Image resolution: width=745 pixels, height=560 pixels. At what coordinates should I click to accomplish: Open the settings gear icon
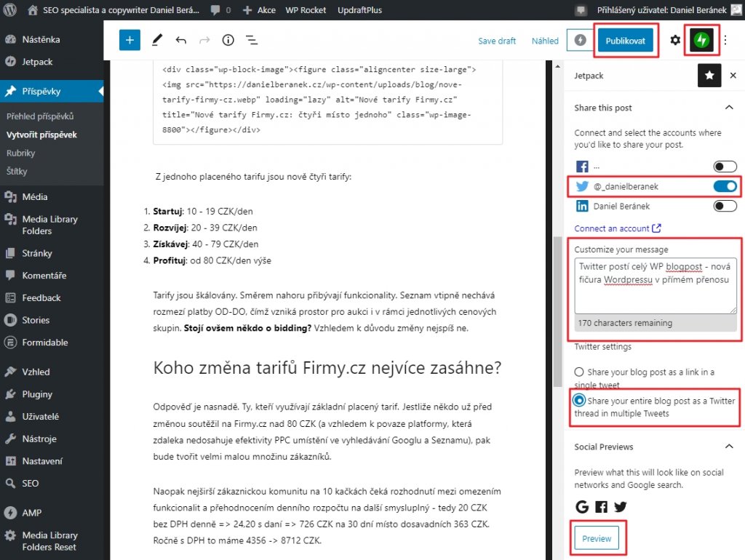pos(675,40)
